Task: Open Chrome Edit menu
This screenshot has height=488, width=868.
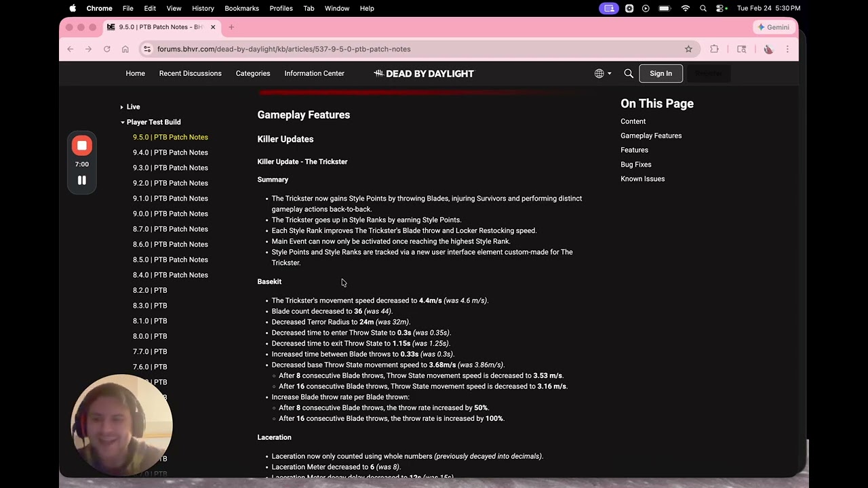Action: click(x=150, y=8)
